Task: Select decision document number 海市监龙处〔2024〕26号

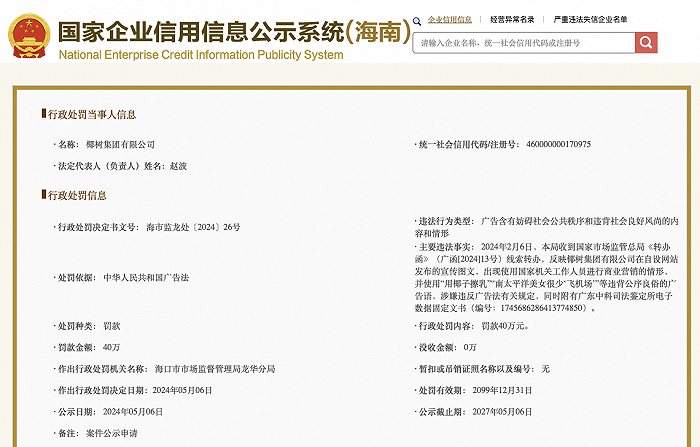Action: (193, 227)
